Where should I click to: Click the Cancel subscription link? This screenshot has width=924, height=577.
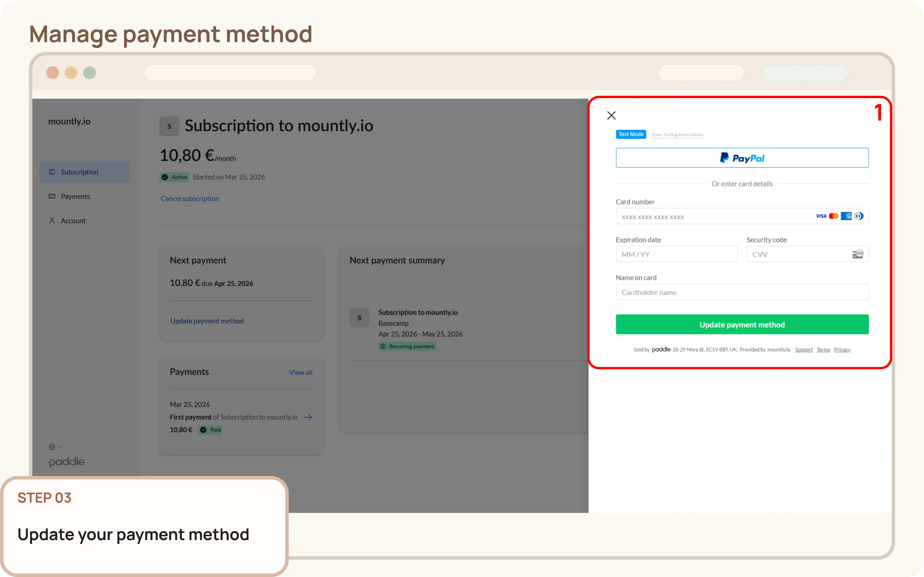(189, 198)
